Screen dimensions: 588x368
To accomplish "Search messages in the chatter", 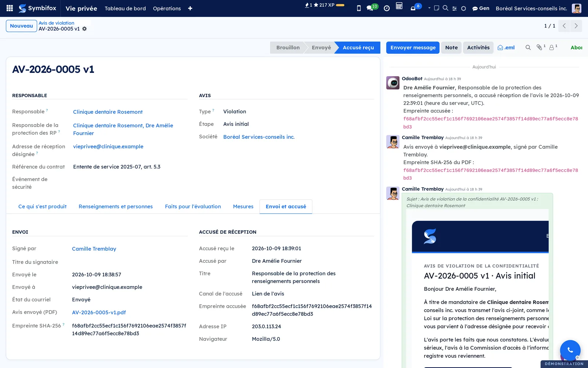I will pos(528,47).
